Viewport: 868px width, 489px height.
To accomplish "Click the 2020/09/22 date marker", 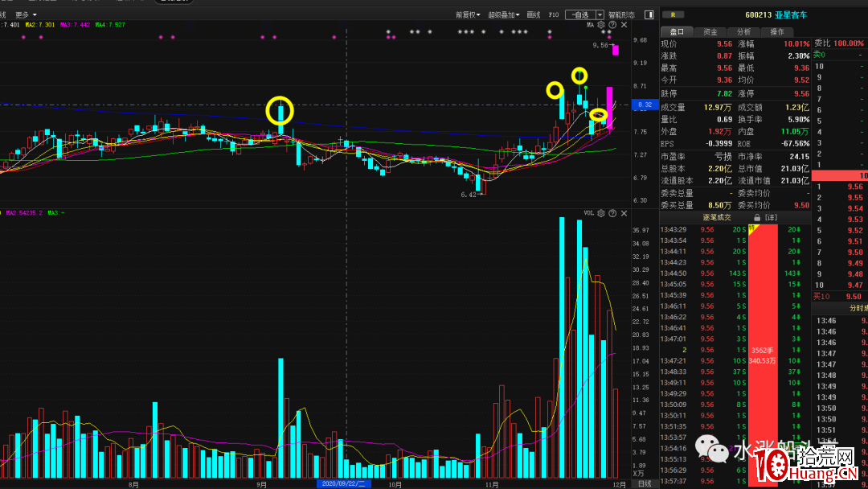I will tap(343, 484).
